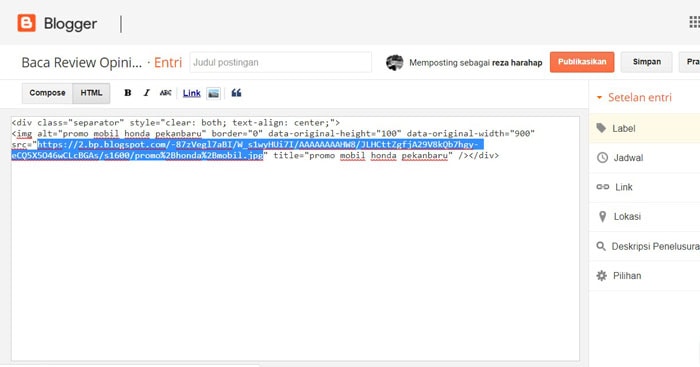Click the chain icon beside Link

point(603,187)
